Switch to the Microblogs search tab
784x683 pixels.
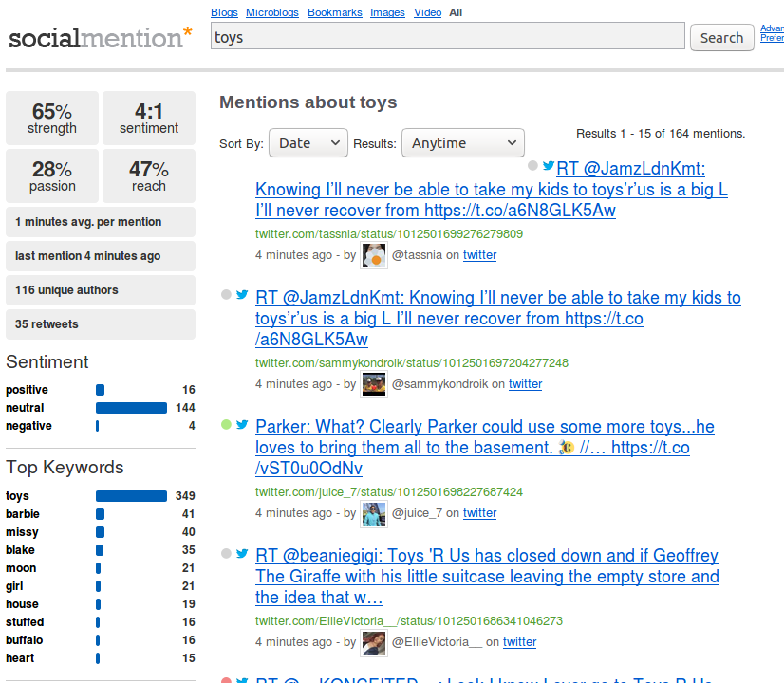(271, 12)
